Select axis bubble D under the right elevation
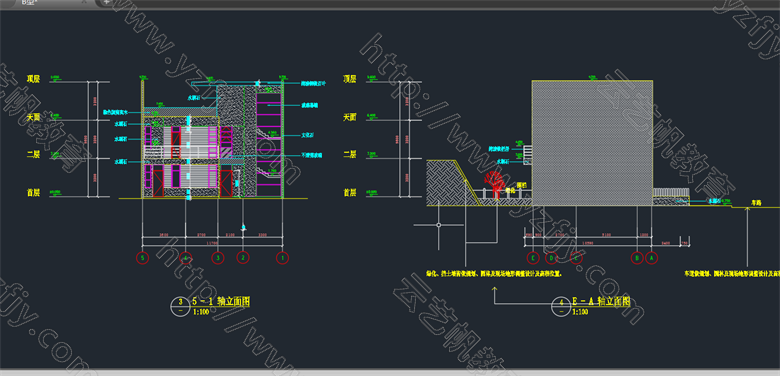This screenshot has height=376, width=780. pos(551,258)
